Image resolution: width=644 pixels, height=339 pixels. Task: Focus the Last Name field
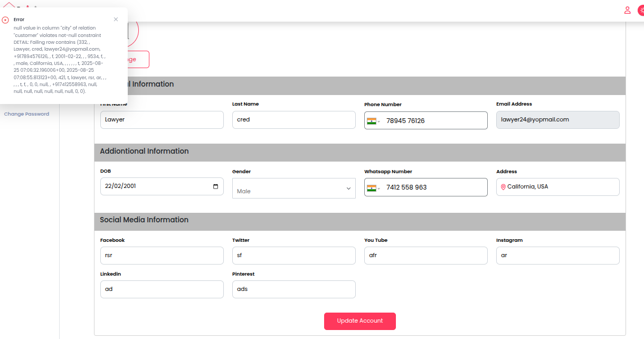(293, 120)
